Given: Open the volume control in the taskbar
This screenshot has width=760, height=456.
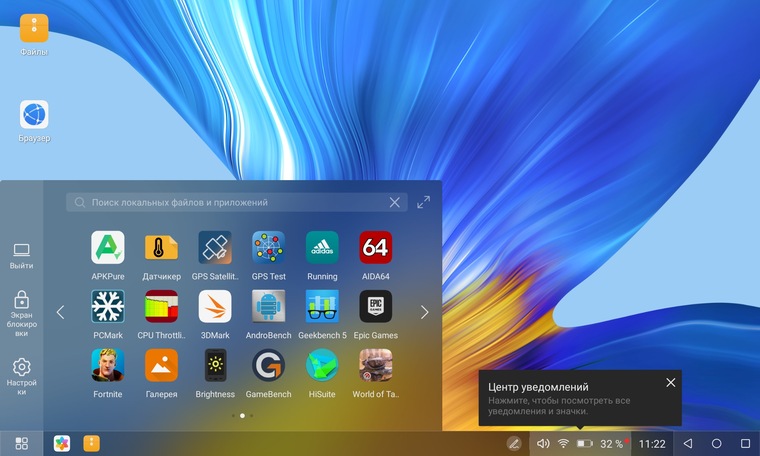Looking at the screenshot, I should tap(543, 443).
